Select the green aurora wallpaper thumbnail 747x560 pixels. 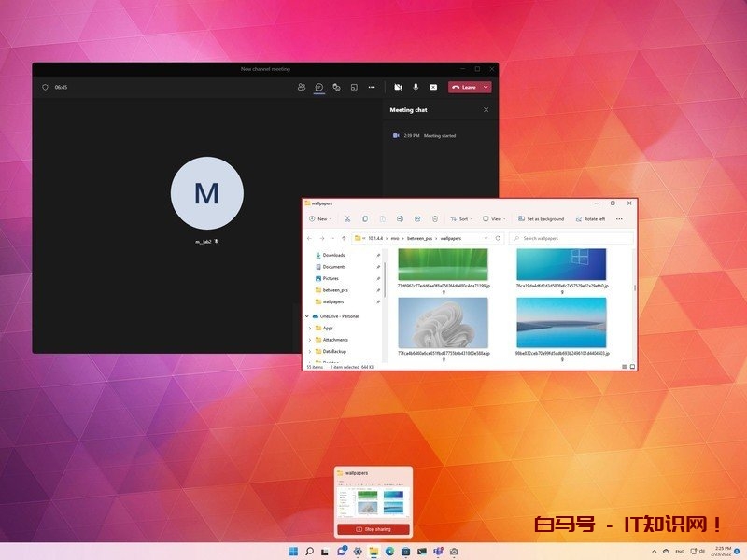coord(443,264)
